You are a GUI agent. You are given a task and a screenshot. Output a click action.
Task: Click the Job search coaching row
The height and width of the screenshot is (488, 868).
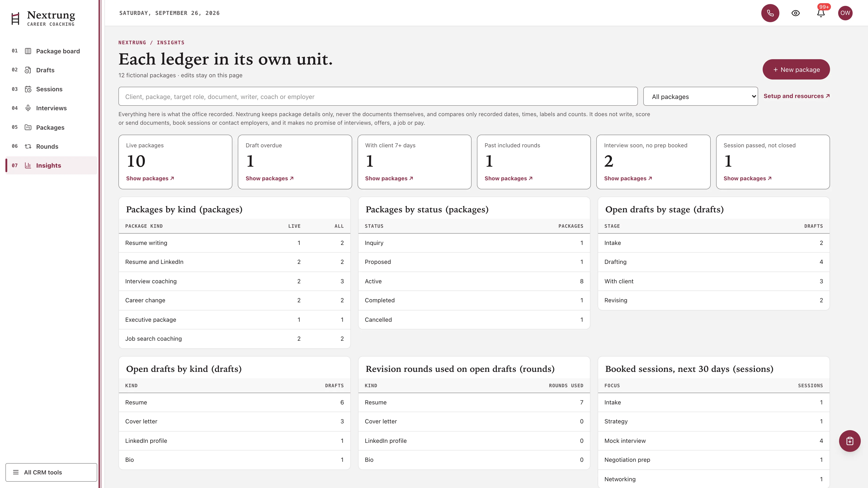[x=235, y=339]
